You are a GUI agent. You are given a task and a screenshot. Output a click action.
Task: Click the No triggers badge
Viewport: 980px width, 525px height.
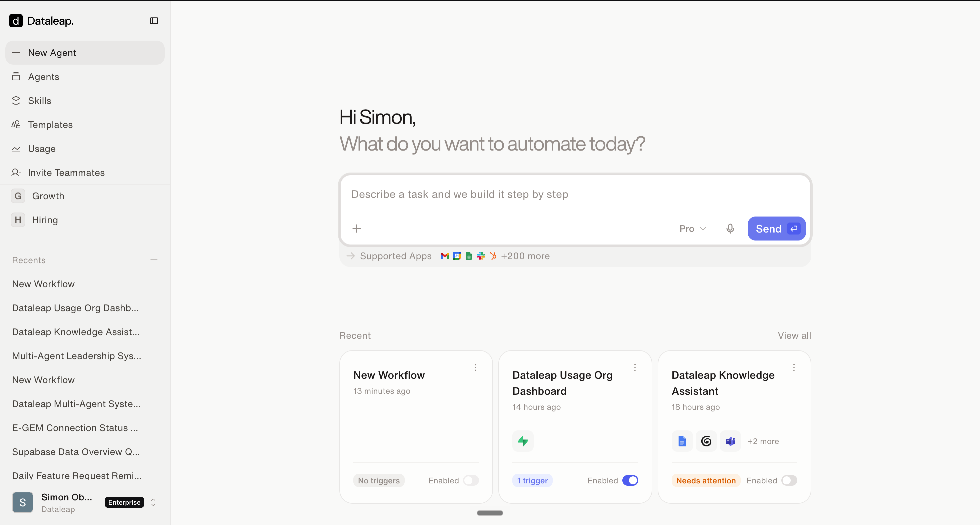point(379,480)
